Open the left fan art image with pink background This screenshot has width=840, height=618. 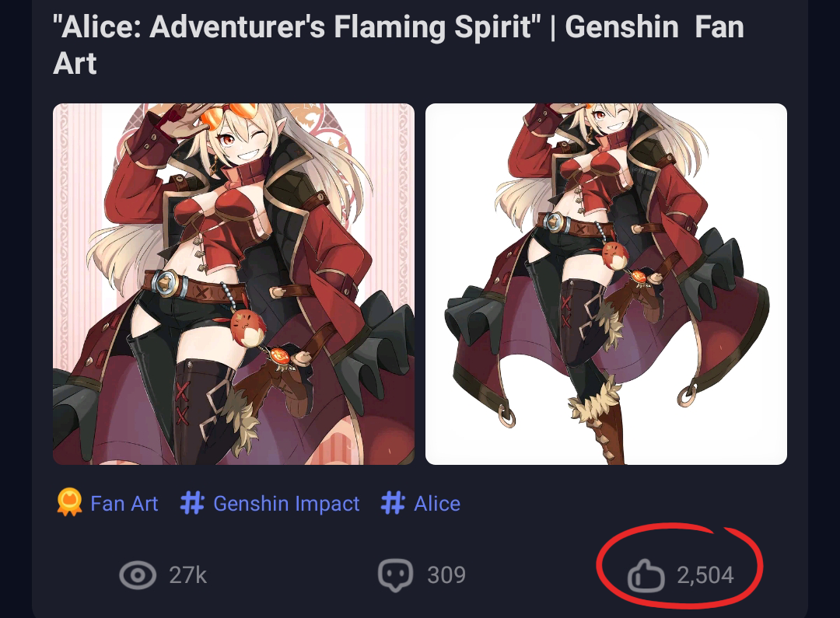point(233,284)
